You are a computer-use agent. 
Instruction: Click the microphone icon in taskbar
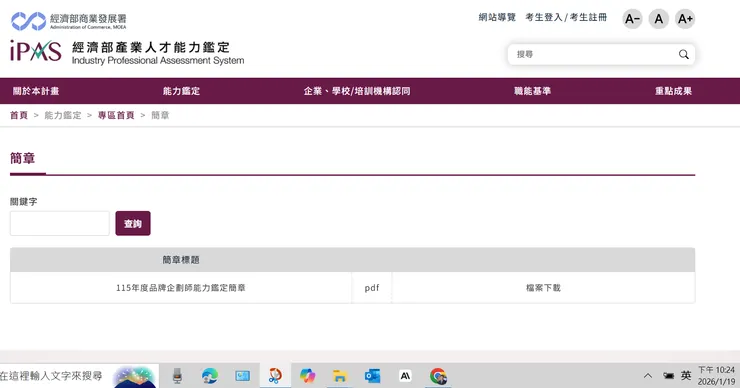(177, 376)
